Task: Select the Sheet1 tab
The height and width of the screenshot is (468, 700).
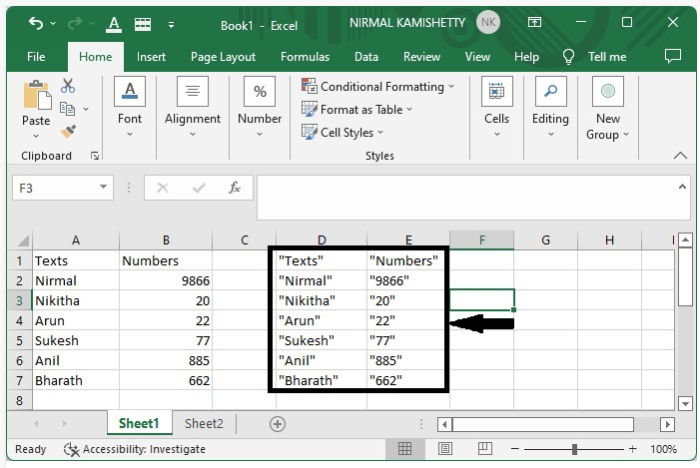Action: pos(139,423)
